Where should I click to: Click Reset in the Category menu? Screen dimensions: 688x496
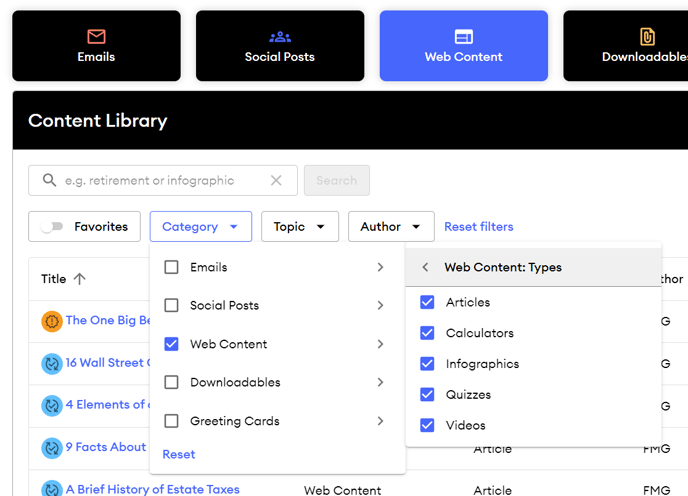(x=179, y=454)
